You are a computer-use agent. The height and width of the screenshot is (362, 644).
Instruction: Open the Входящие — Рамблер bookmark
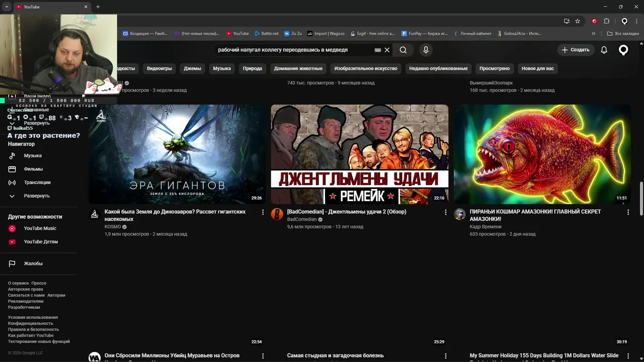[145, 34]
